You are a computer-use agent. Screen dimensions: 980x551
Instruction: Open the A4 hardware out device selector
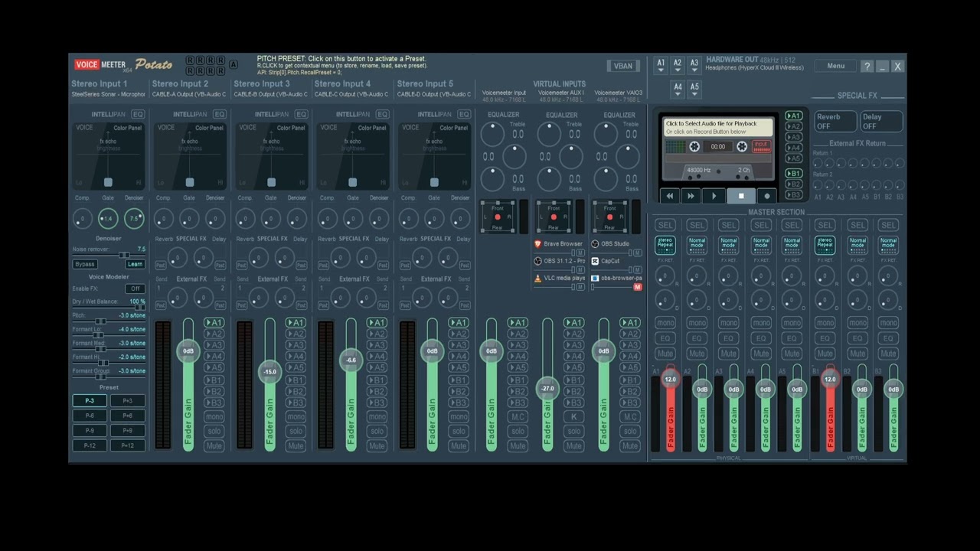(x=678, y=90)
